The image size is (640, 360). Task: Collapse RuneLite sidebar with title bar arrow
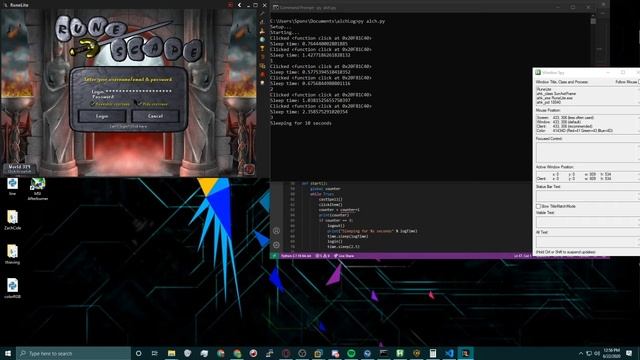[x=240, y=5]
